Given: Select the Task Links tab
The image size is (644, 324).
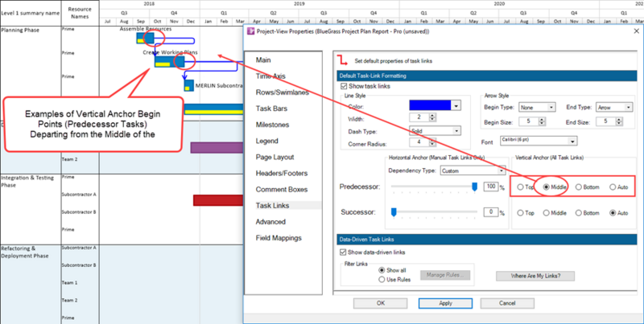Looking at the screenshot, I should point(272,206).
